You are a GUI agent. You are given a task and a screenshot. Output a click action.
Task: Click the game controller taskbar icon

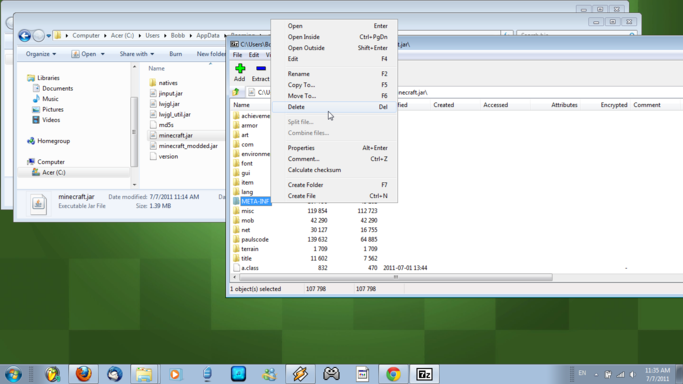(x=331, y=374)
